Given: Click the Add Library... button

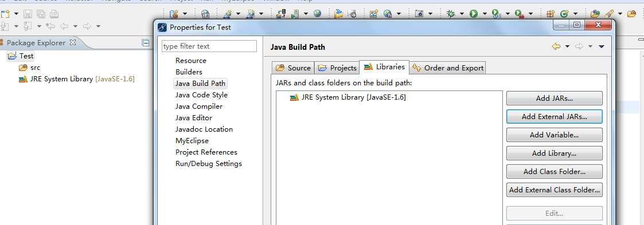Looking at the screenshot, I should (x=554, y=153).
